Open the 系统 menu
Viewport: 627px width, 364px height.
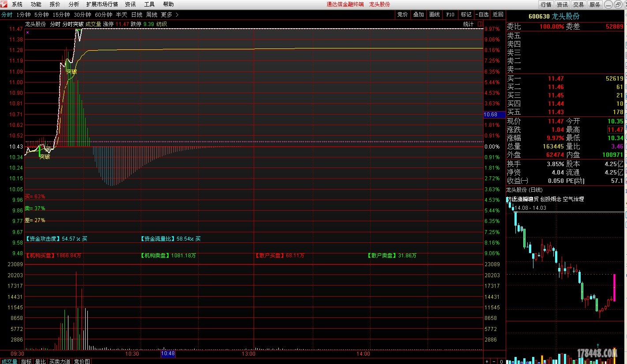(x=17, y=4)
